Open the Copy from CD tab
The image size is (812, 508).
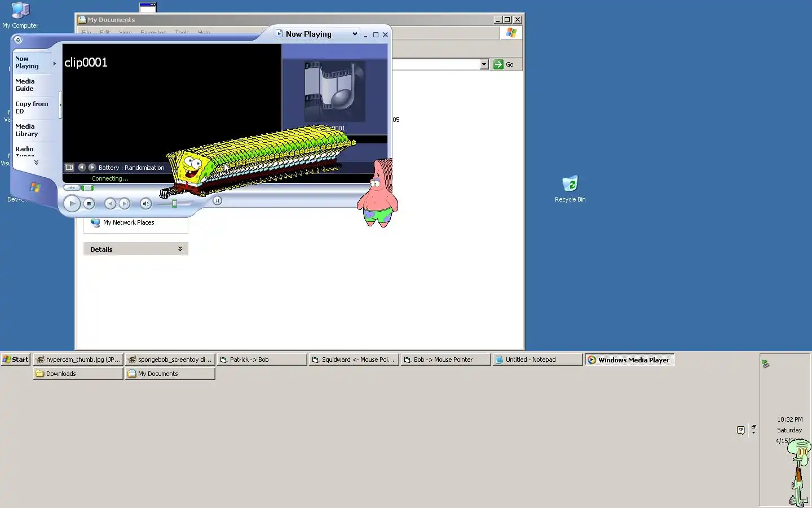tap(32, 107)
